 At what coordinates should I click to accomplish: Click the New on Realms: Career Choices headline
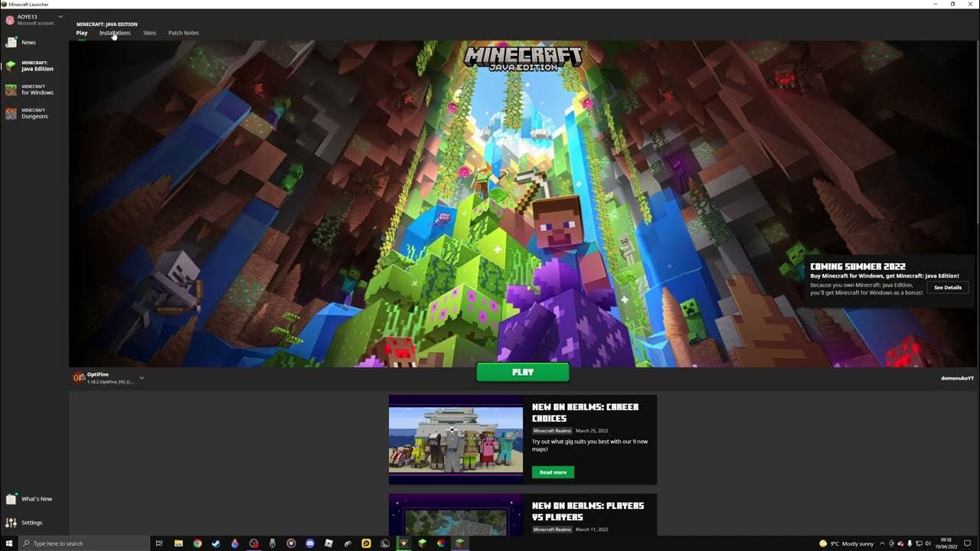(585, 412)
